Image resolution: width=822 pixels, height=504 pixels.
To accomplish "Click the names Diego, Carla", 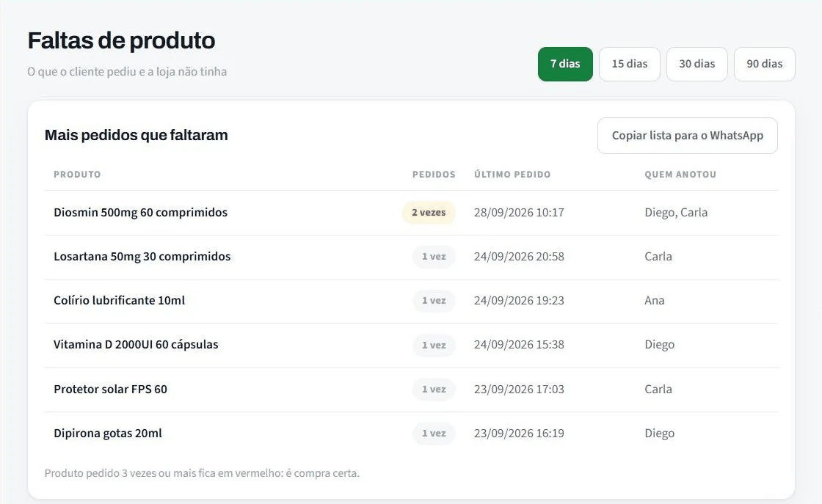I will tap(676, 213).
